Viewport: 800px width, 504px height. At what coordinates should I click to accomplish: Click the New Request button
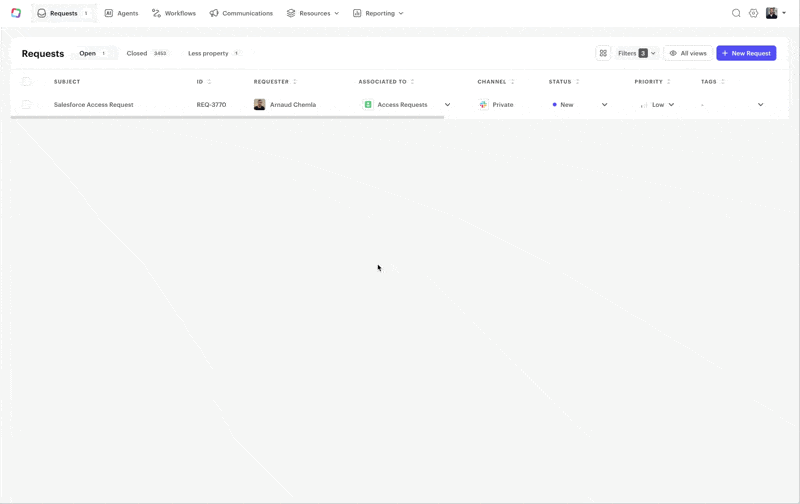pos(746,53)
